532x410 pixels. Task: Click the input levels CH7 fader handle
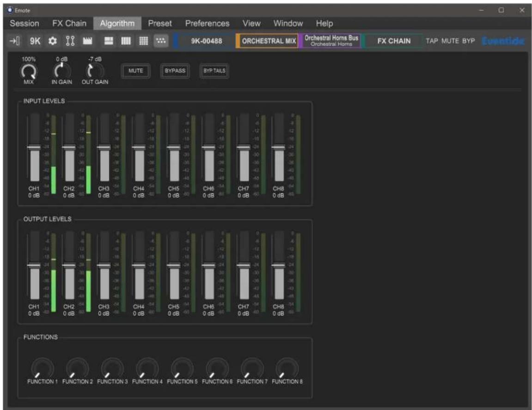coord(244,147)
